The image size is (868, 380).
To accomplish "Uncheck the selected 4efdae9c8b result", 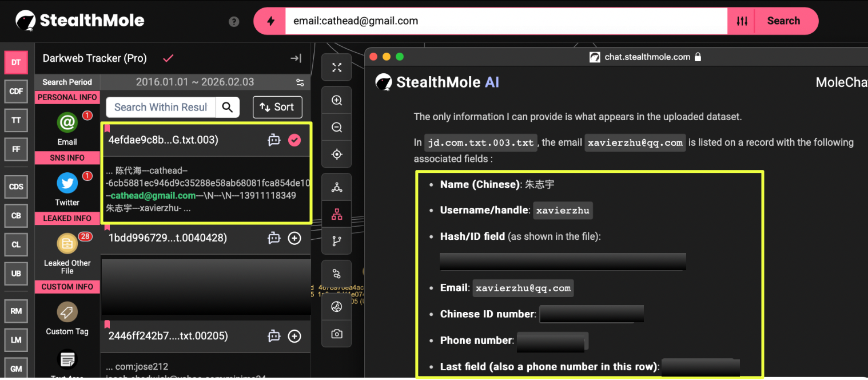I will (x=294, y=140).
